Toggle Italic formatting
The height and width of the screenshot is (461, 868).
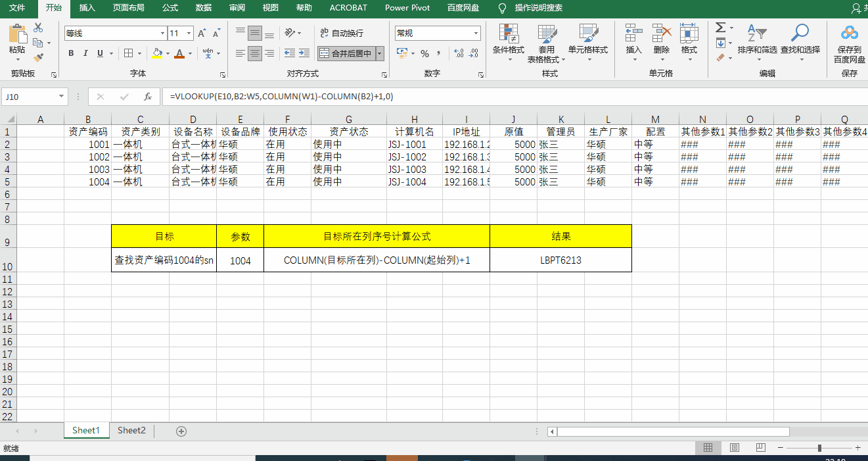(x=85, y=53)
